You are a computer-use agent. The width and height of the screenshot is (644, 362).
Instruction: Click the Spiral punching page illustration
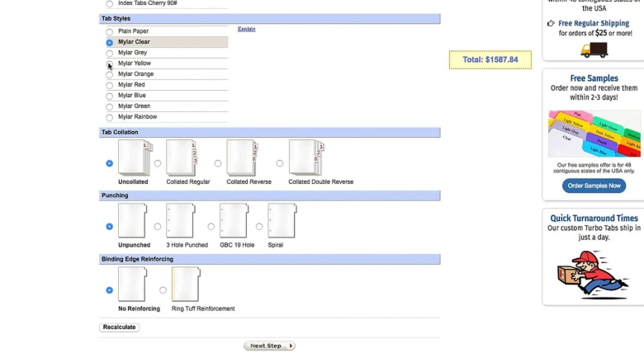tap(282, 220)
